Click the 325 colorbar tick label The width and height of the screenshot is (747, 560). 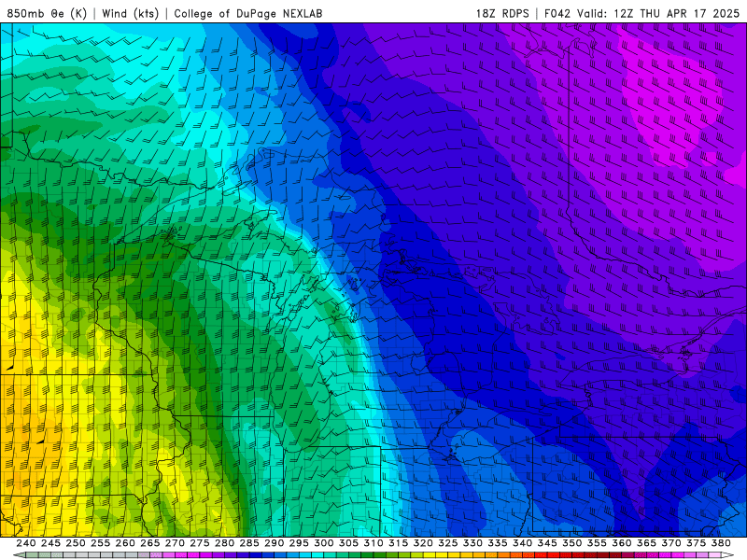tap(447, 543)
